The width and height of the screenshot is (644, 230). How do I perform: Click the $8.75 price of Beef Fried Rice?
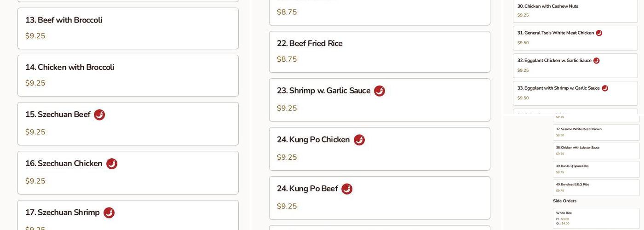click(x=287, y=59)
